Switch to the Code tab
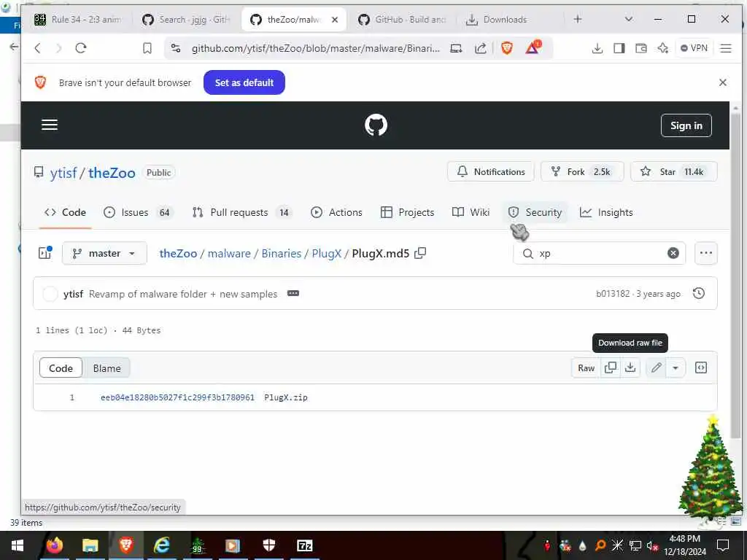Screen dimensions: 747x560 coord(65,212)
